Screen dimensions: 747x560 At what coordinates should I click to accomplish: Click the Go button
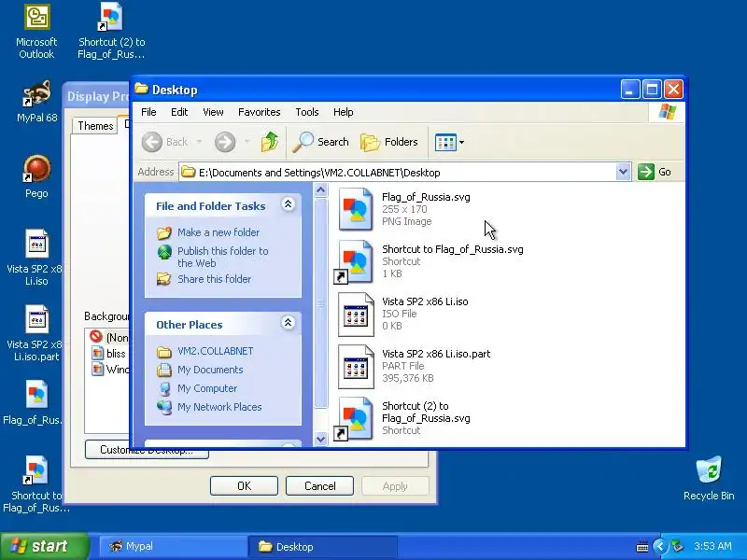pyautogui.click(x=655, y=172)
